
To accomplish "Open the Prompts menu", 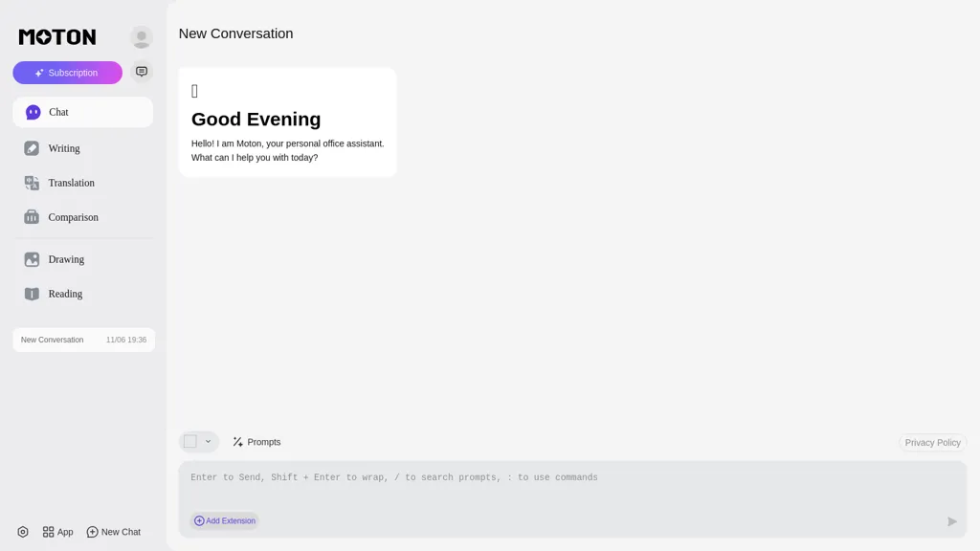I will point(256,442).
